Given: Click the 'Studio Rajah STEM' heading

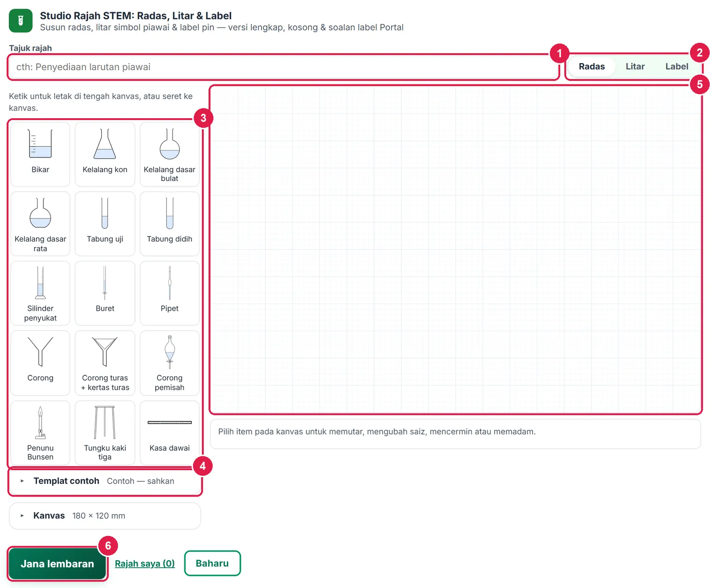Looking at the screenshot, I should (x=136, y=16).
